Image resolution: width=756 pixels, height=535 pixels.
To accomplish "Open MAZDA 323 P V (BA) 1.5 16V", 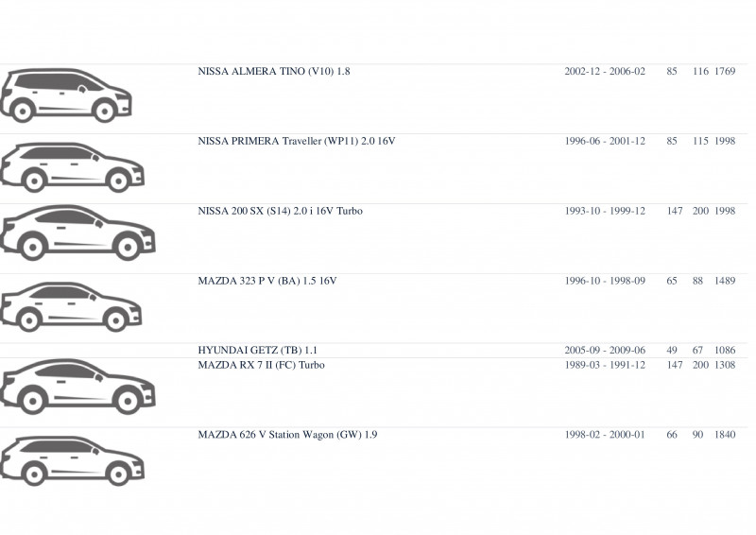I will 267,281.
